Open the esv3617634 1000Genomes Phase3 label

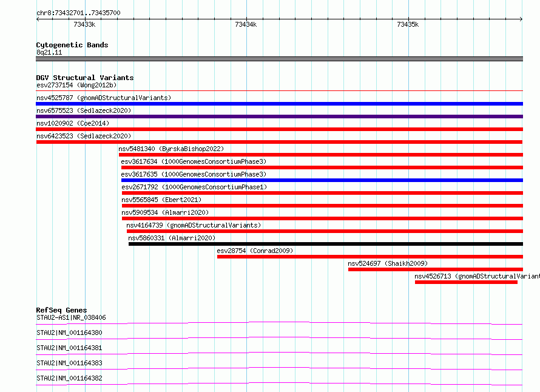(x=194, y=161)
